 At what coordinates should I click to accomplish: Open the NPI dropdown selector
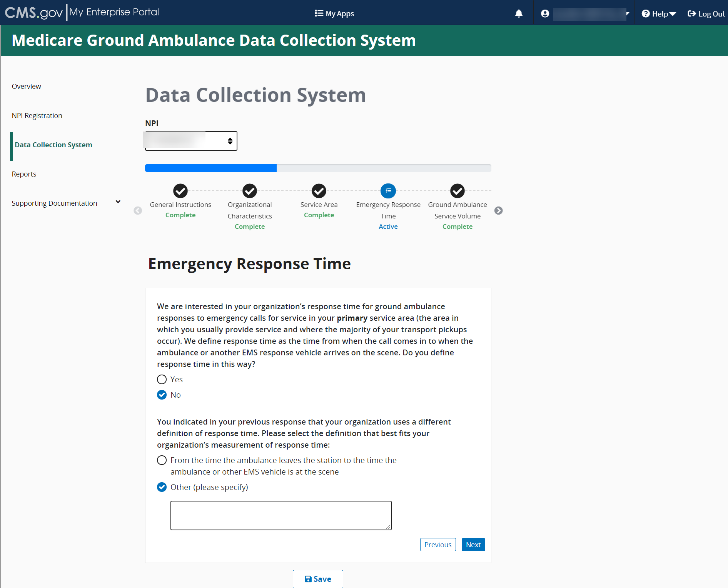(191, 141)
